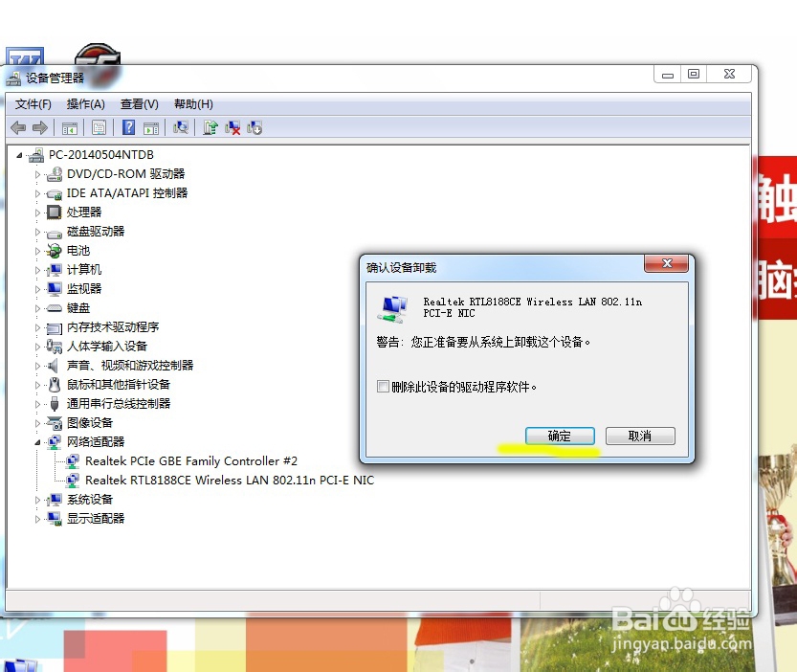Expand the IDE ATA/ATAPI 控制器 node
Viewport: 797px width, 672px height.
[37, 193]
